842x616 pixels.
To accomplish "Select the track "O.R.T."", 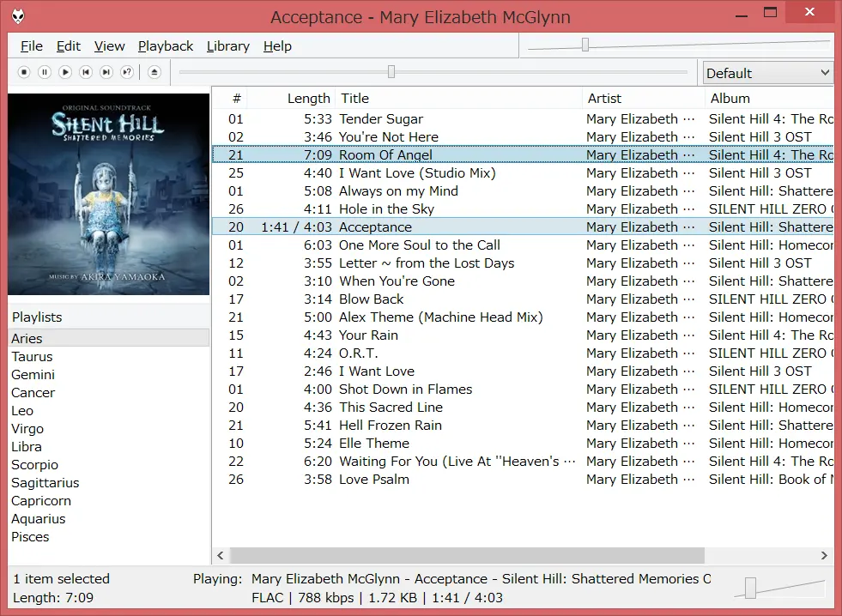I will [x=523, y=353].
